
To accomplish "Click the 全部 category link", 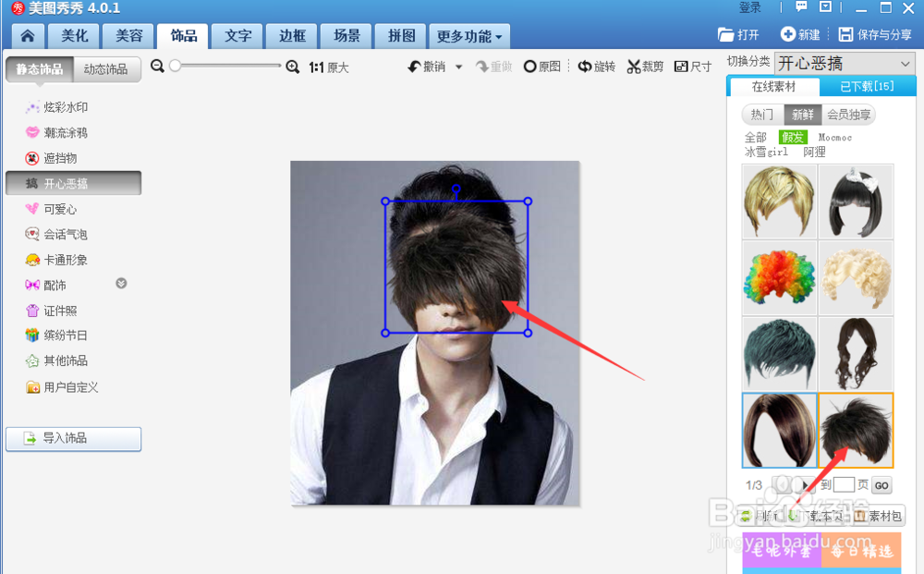I will tap(756, 138).
